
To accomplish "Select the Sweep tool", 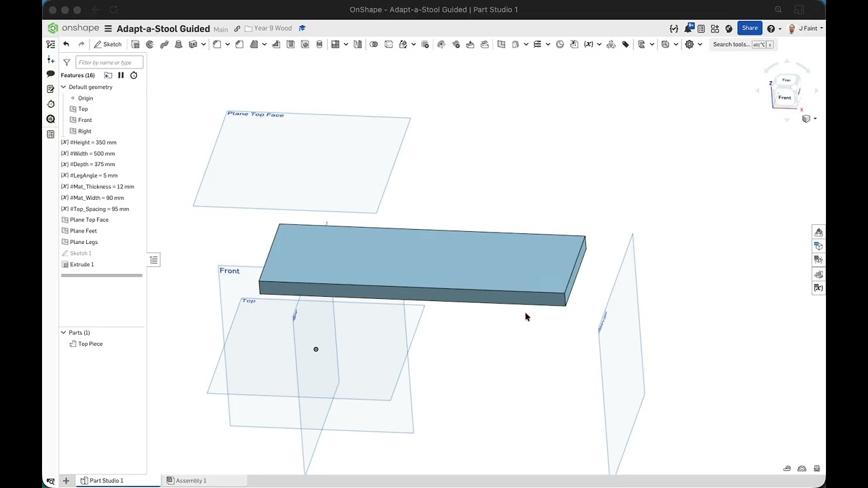I will [x=164, y=44].
